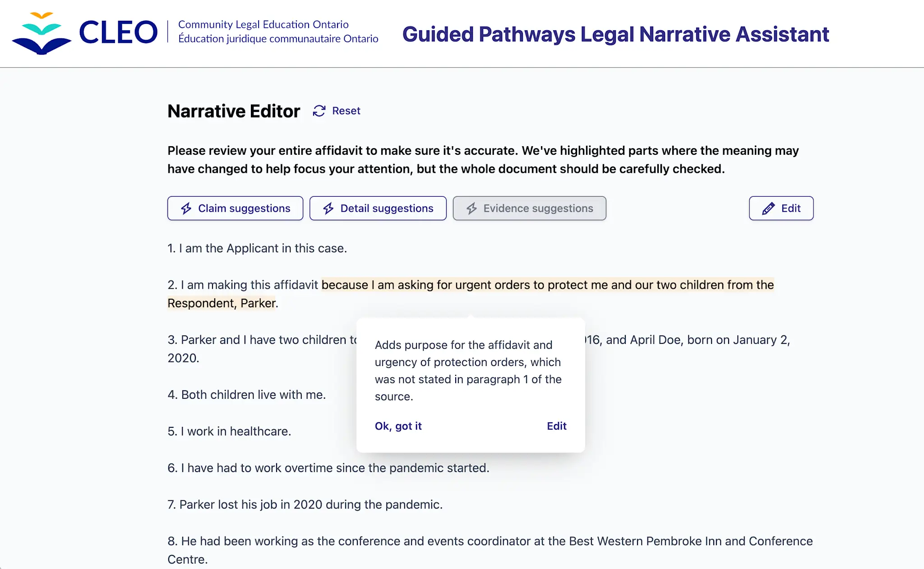Open Detail suggestions
The height and width of the screenshot is (569, 924).
[378, 208]
